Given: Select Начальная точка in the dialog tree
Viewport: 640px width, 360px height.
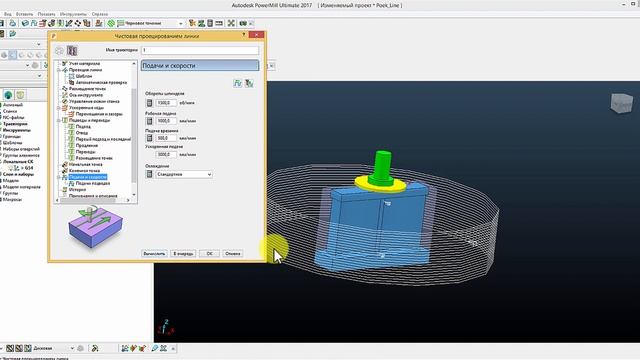Looking at the screenshot, I should [x=86, y=164].
